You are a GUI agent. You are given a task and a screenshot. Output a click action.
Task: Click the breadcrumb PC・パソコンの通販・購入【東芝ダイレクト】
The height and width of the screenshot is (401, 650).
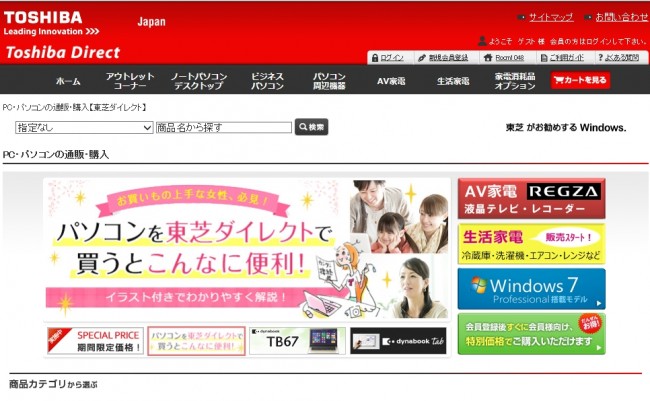75,107
